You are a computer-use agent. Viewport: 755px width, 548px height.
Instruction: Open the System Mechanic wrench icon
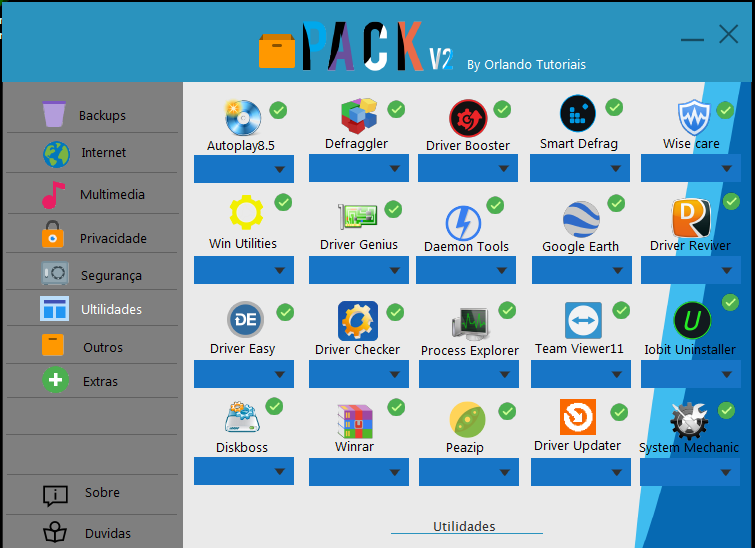(x=690, y=420)
